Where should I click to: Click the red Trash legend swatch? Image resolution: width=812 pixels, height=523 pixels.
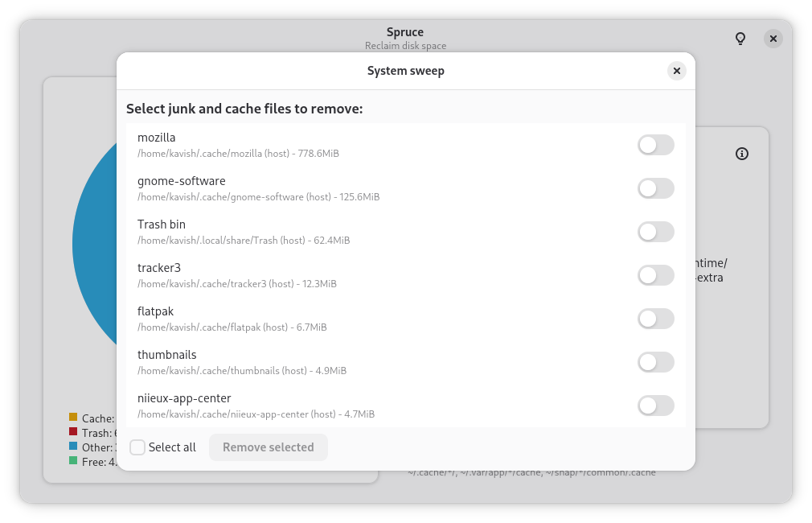click(73, 432)
